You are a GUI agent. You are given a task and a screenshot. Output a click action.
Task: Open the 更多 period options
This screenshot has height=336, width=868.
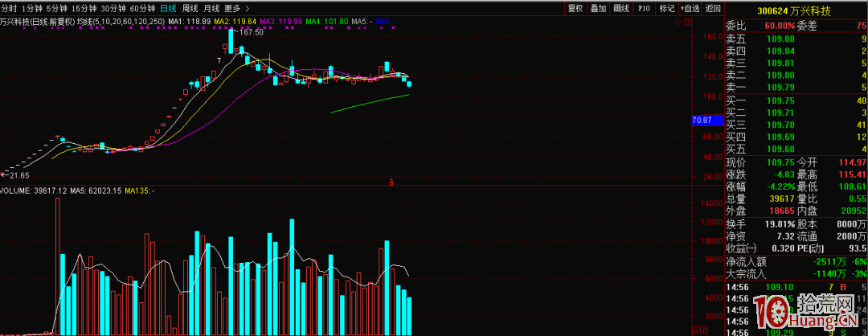point(233,8)
